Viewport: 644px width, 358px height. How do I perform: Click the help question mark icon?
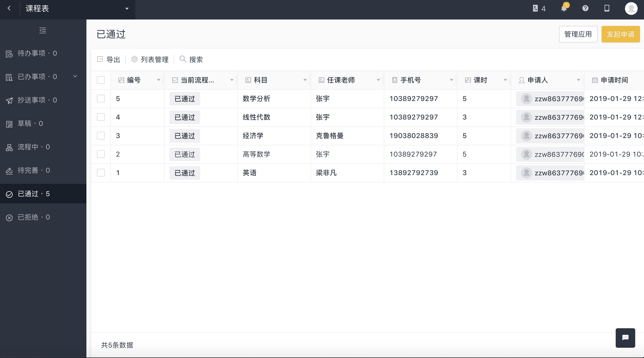pyautogui.click(x=585, y=9)
